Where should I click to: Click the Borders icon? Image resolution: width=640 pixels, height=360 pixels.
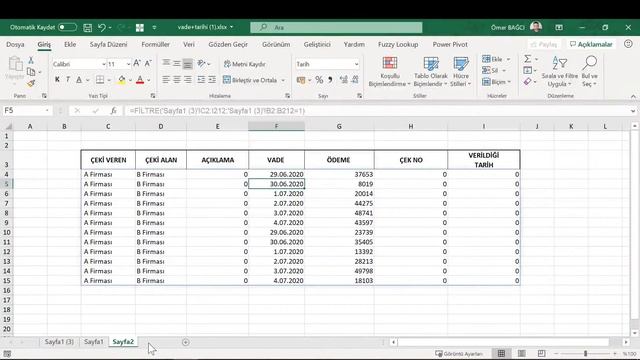click(x=100, y=80)
